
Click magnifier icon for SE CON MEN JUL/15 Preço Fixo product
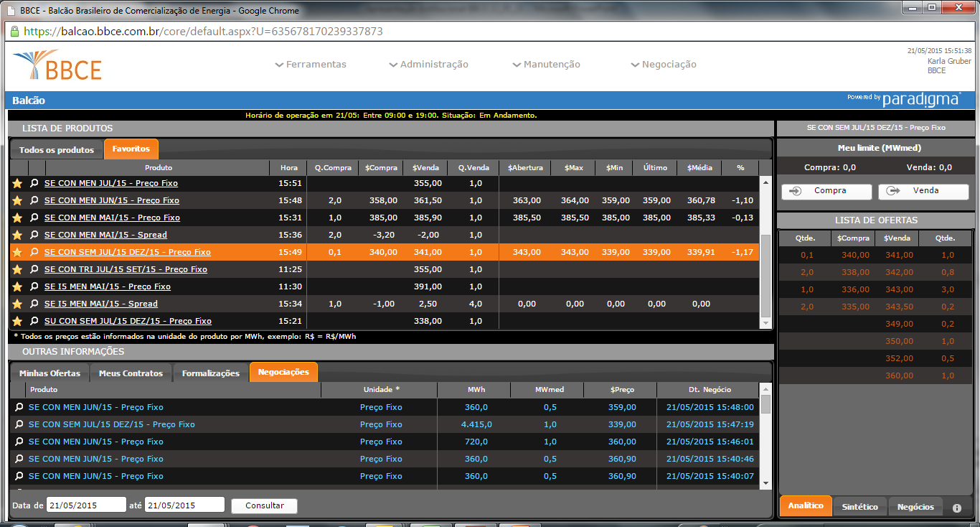[x=34, y=183]
